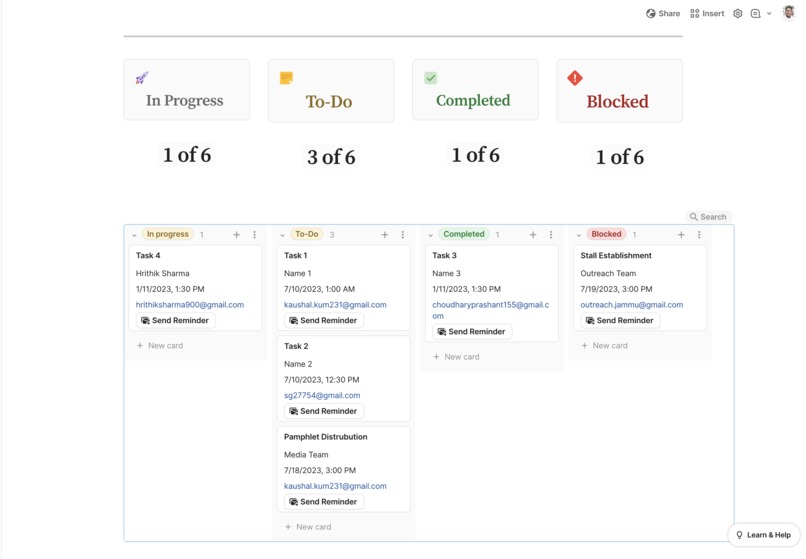Open the Stall Establishment card title
This screenshot has width=806, height=559.
[616, 255]
